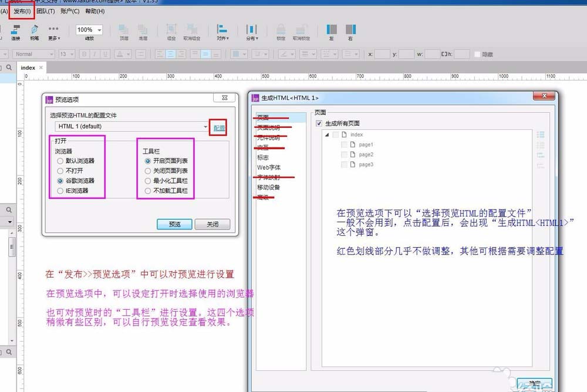Close the 生成HTML dialog with red X
The height and width of the screenshot is (392, 587).
[544, 96]
